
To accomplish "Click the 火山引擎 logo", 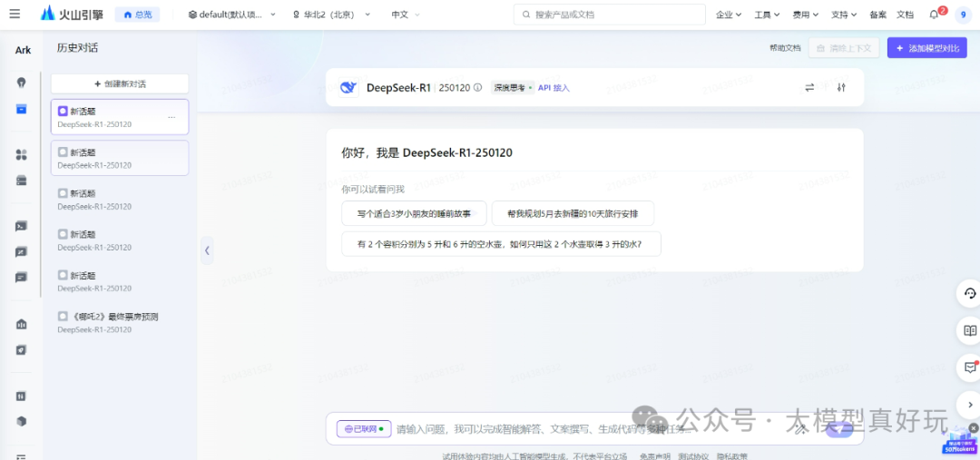I will pos(73,14).
